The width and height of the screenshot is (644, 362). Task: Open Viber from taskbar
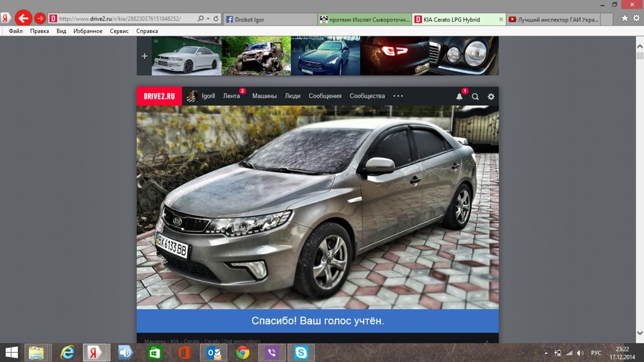(272, 353)
